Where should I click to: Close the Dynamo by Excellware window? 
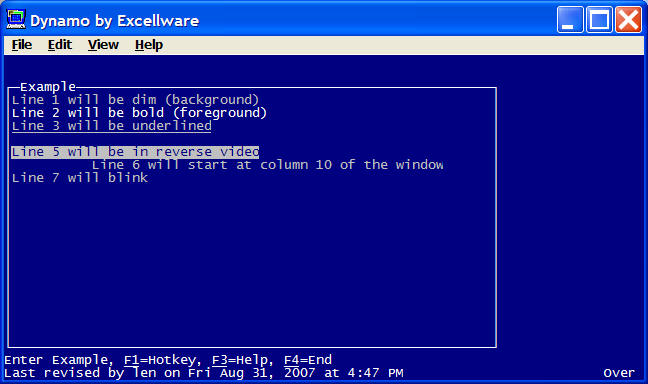pos(628,19)
